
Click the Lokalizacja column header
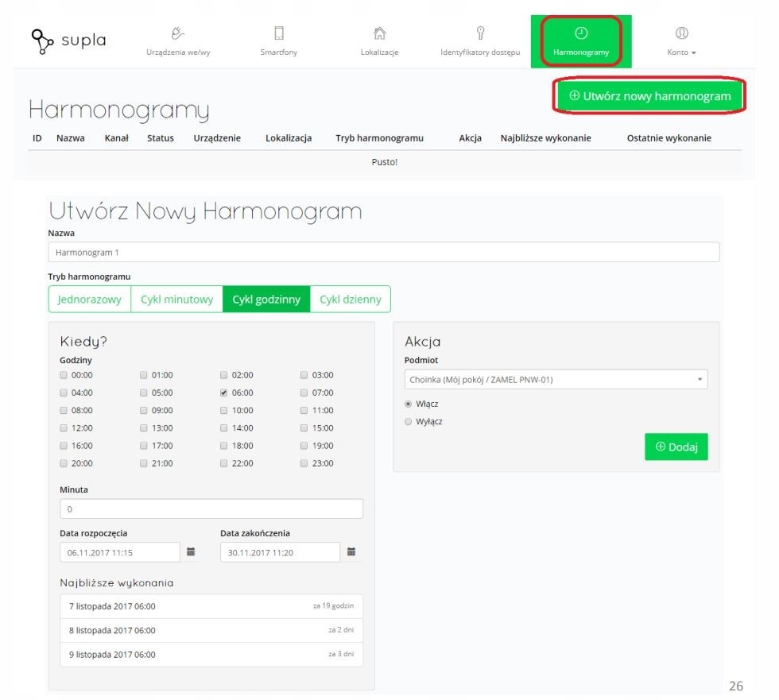(289, 138)
